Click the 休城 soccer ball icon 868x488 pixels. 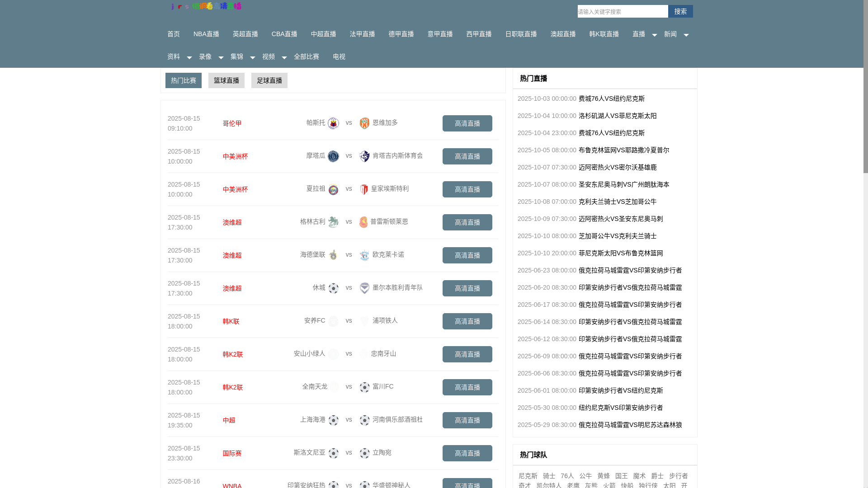pos(333,288)
